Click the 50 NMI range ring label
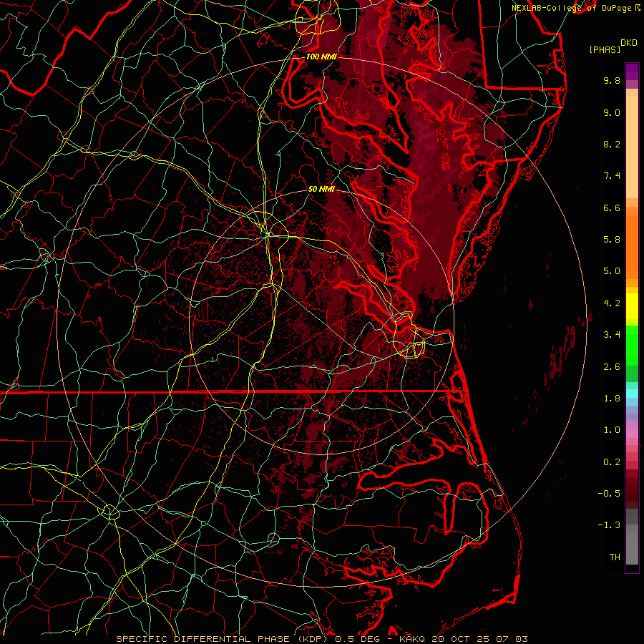The image size is (644, 644). 321,189
